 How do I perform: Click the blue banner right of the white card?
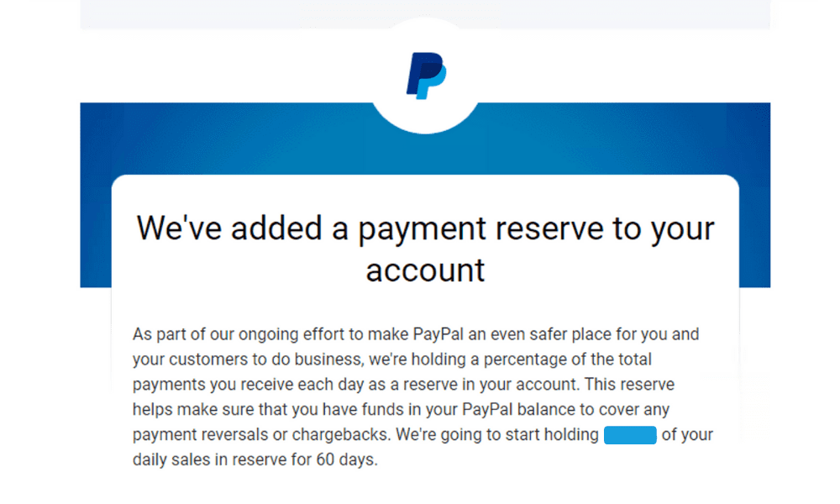point(755,195)
